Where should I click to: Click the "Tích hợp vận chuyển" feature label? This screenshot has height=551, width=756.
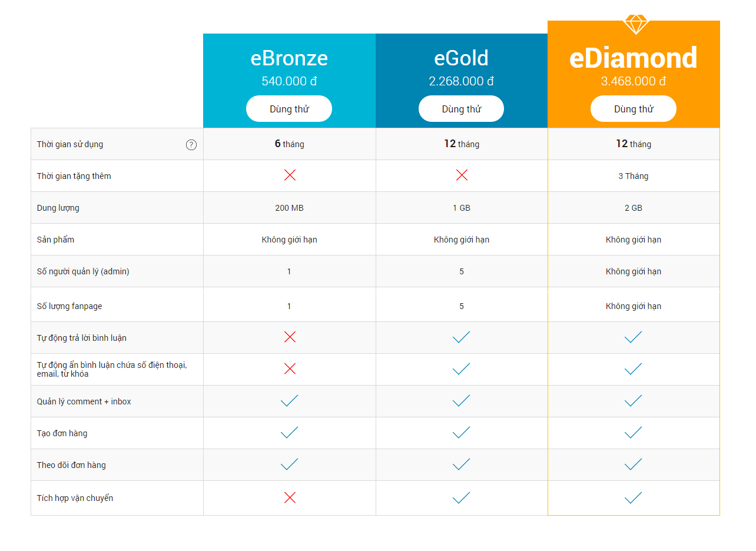(x=75, y=498)
